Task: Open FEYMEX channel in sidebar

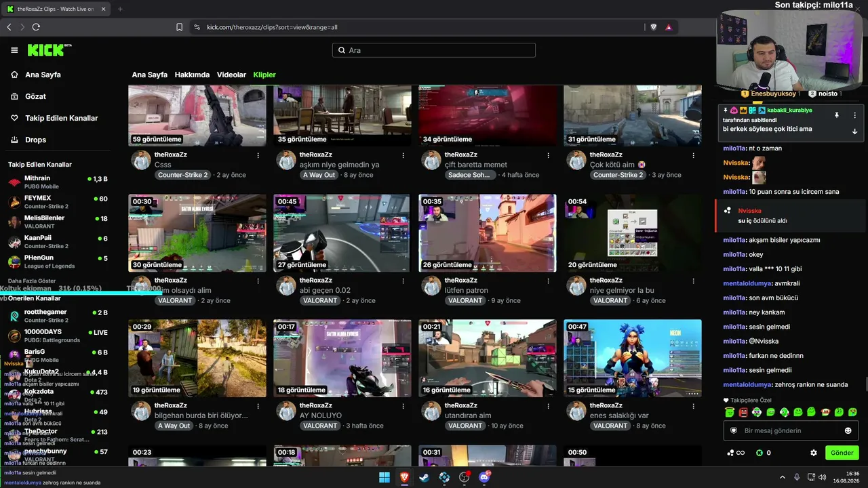Action: point(58,201)
